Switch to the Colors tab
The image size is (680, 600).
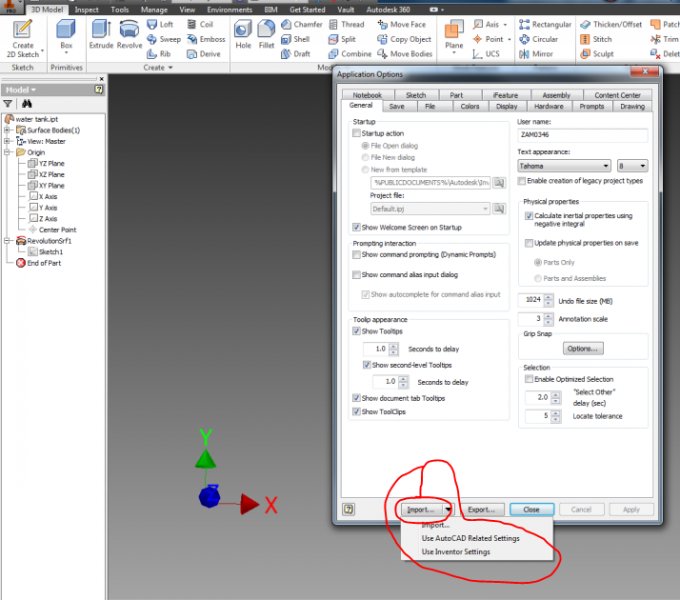470,106
